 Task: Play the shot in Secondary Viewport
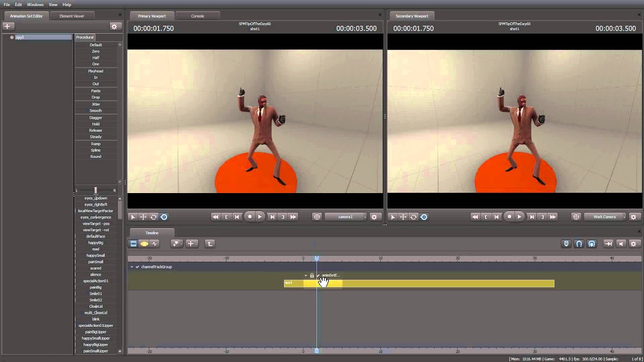[x=520, y=217]
